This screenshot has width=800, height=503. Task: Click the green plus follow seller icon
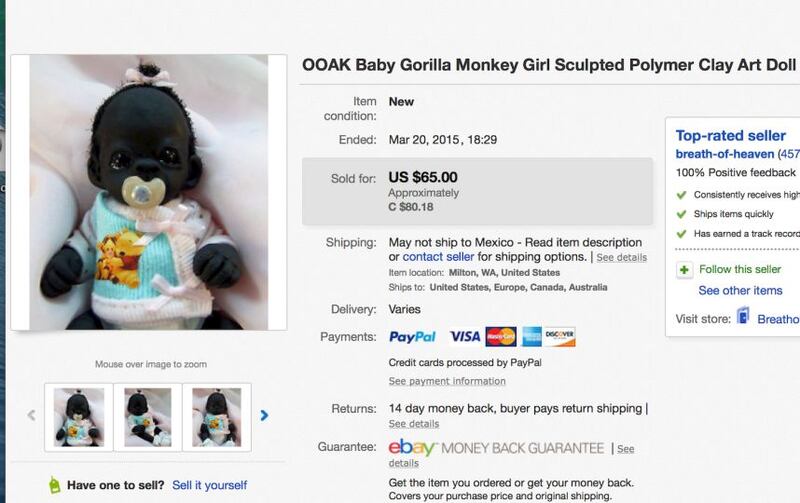pyautogui.click(x=684, y=269)
